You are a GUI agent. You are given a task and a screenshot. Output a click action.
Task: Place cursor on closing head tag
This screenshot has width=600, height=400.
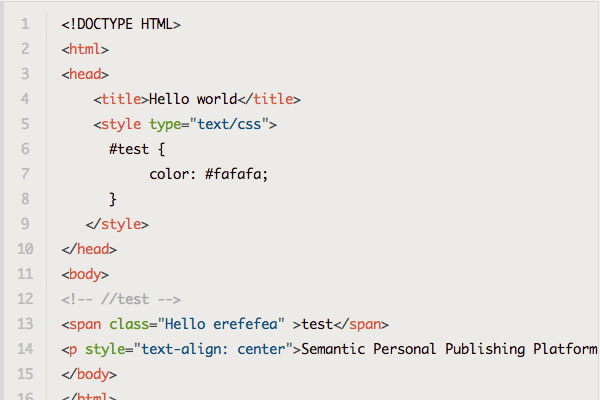[89, 249]
